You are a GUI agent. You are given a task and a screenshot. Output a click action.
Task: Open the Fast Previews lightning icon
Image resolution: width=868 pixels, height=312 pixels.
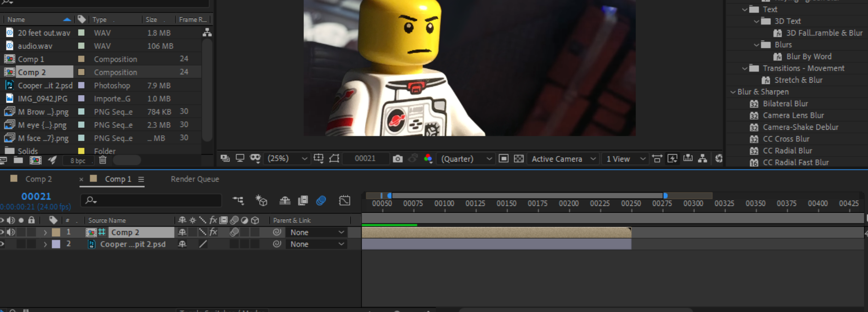[x=672, y=159]
